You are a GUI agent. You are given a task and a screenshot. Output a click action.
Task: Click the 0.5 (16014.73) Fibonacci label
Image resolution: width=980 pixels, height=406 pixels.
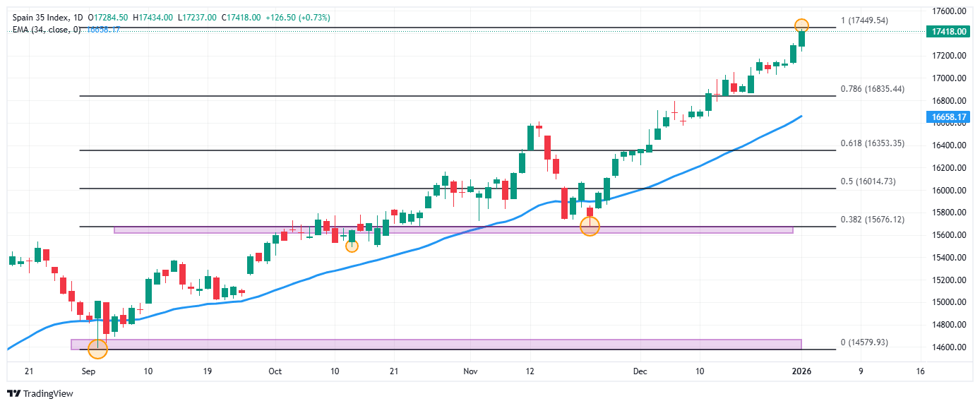868,181
